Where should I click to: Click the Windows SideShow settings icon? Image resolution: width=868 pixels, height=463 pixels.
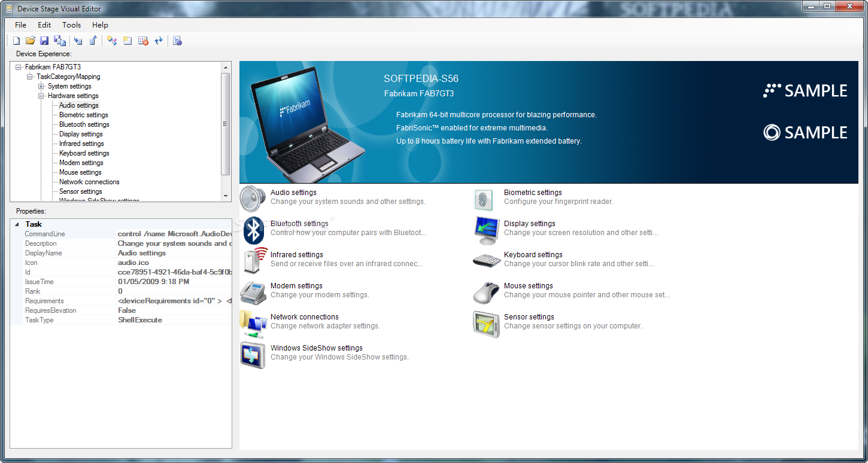(253, 355)
